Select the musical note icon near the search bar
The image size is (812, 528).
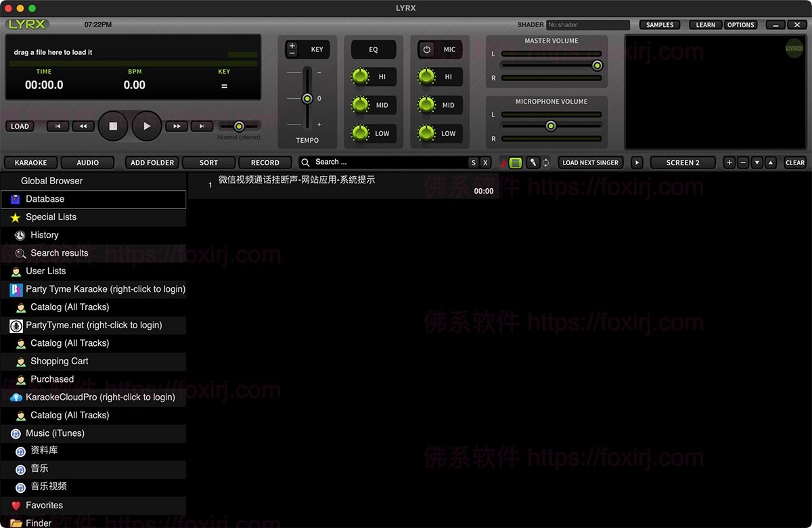coord(503,162)
